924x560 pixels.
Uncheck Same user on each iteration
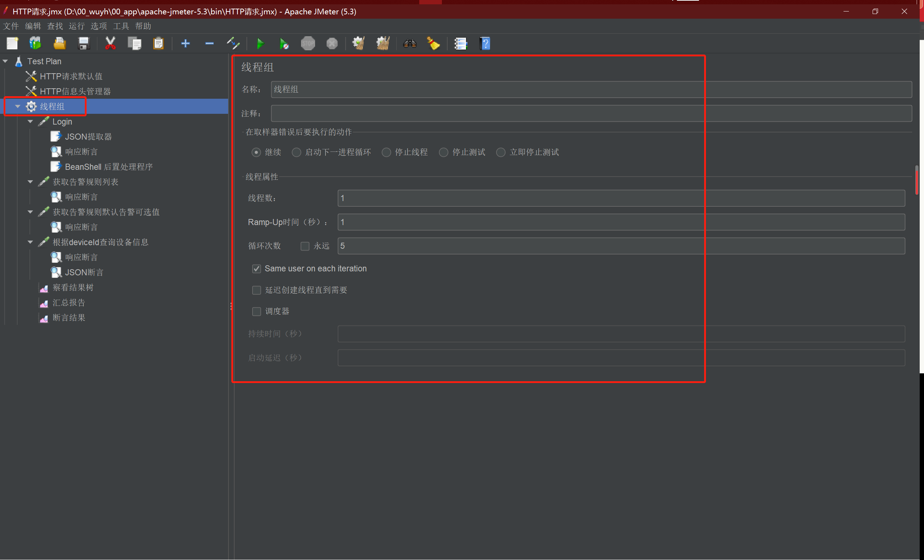pyautogui.click(x=257, y=269)
